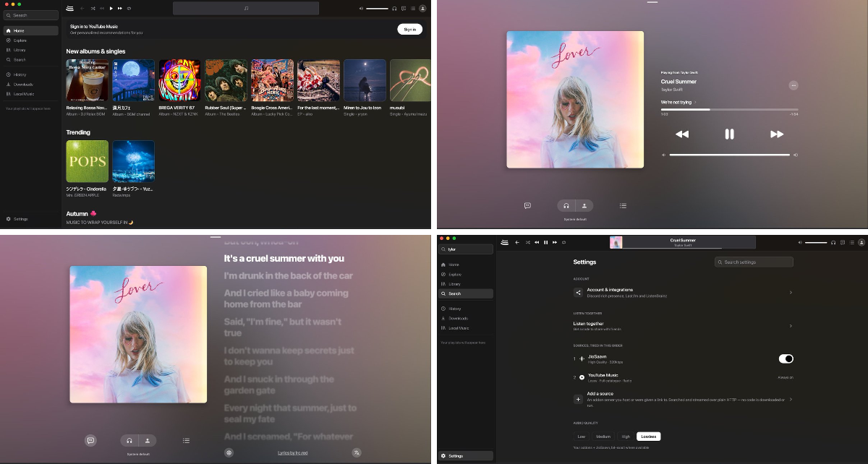Open Downloads in the home window sidebar

point(30,85)
